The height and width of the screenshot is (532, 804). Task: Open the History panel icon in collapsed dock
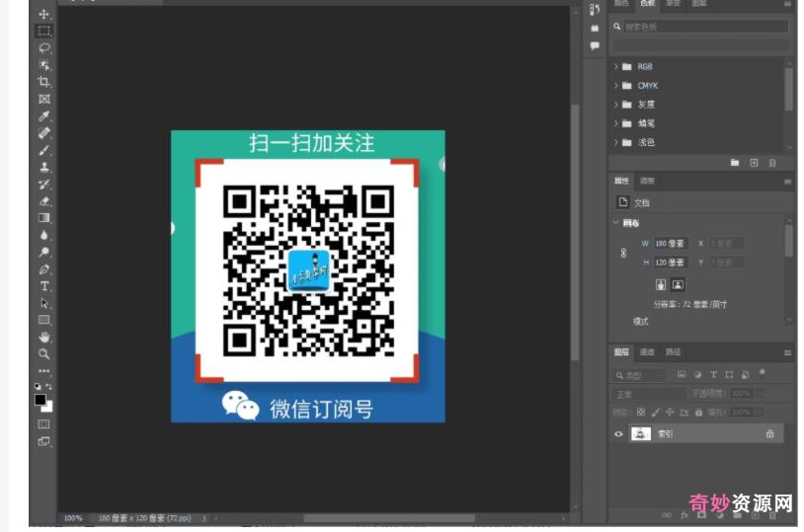[x=595, y=10]
